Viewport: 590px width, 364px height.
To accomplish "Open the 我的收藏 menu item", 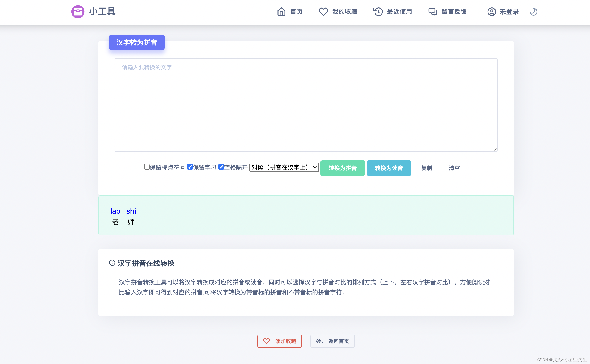I will point(345,12).
